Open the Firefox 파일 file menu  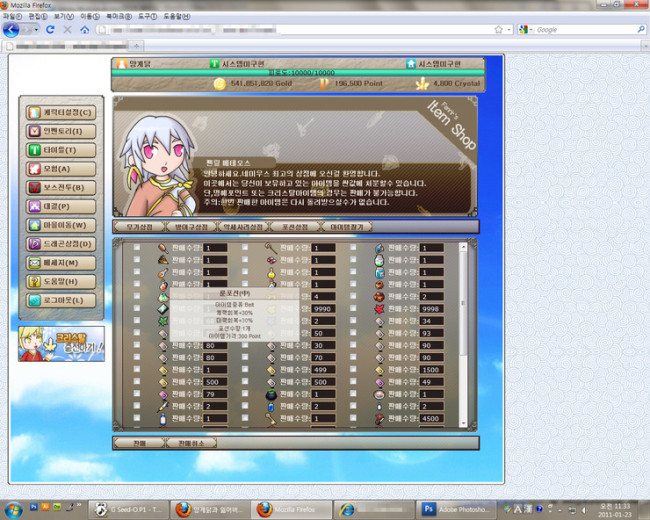(x=12, y=16)
